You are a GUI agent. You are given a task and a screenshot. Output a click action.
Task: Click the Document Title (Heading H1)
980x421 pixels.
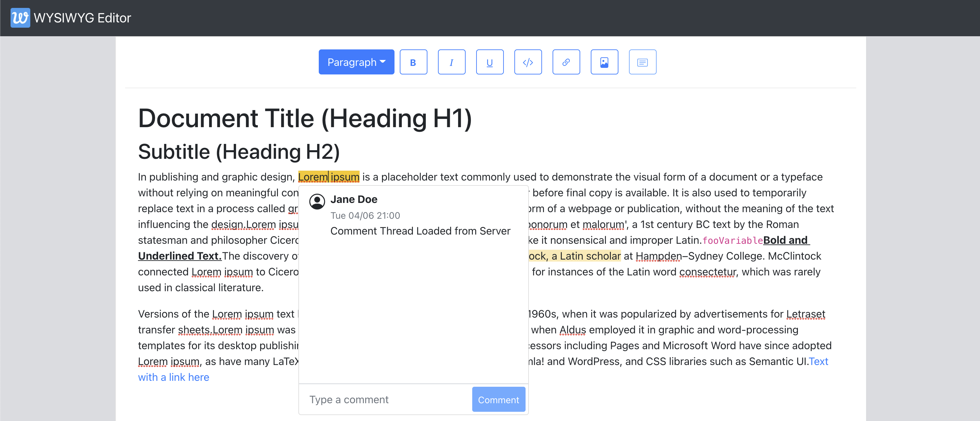pyautogui.click(x=305, y=118)
